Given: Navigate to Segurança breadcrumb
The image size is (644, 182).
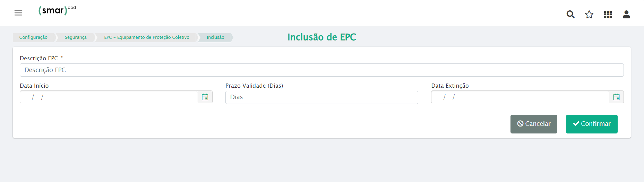Looking at the screenshot, I should 76,37.
